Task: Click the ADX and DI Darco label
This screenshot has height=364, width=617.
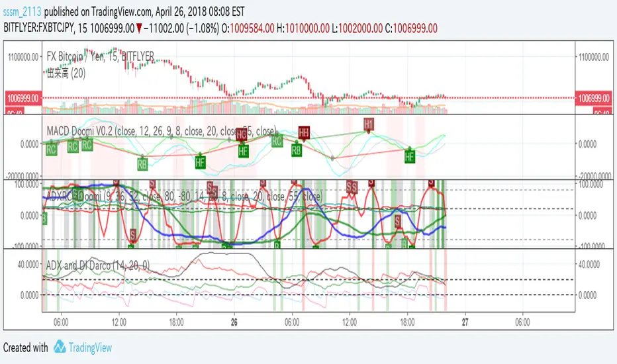Action: (97, 265)
